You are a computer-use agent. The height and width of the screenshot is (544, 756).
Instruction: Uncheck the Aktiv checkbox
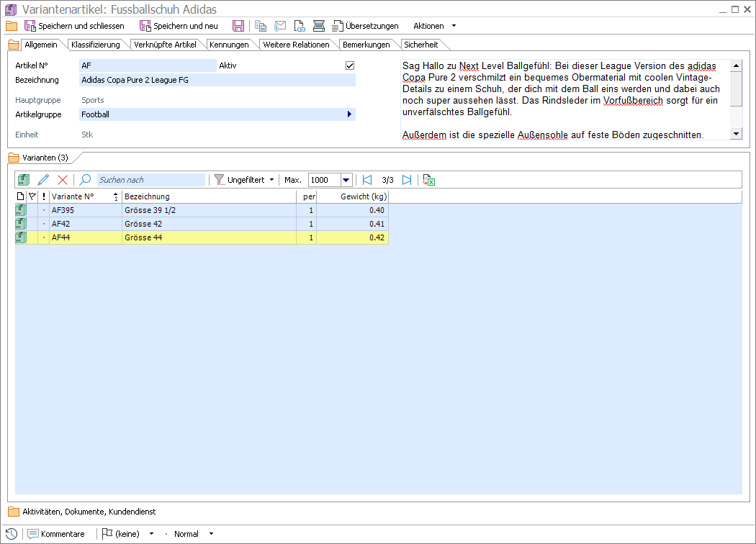tap(350, 65)
